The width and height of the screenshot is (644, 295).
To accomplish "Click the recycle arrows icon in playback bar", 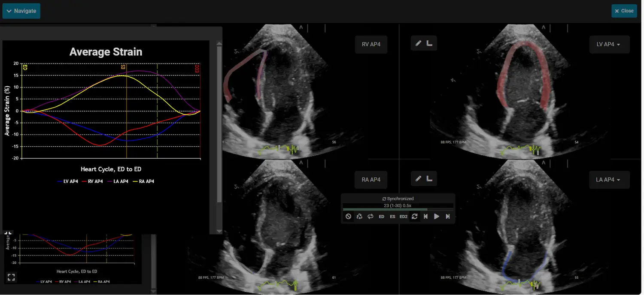I will tap(359, 217).
